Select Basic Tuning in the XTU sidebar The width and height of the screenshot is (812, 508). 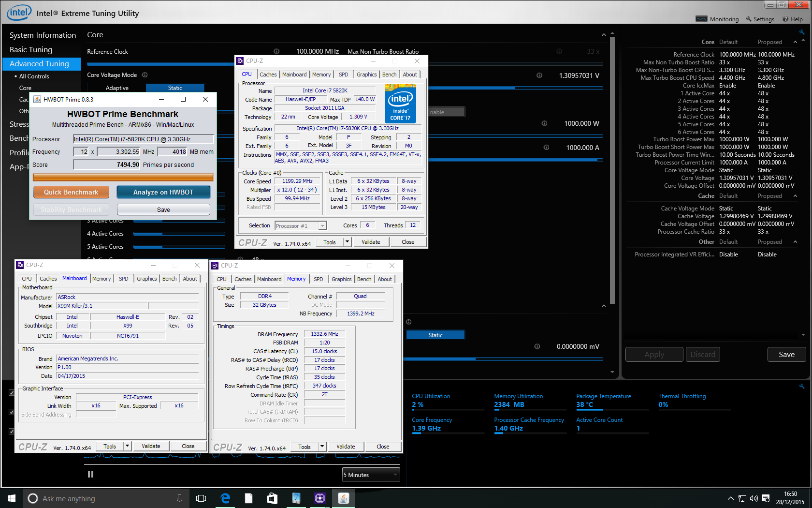pyautogui.click(x=31, y=49)
